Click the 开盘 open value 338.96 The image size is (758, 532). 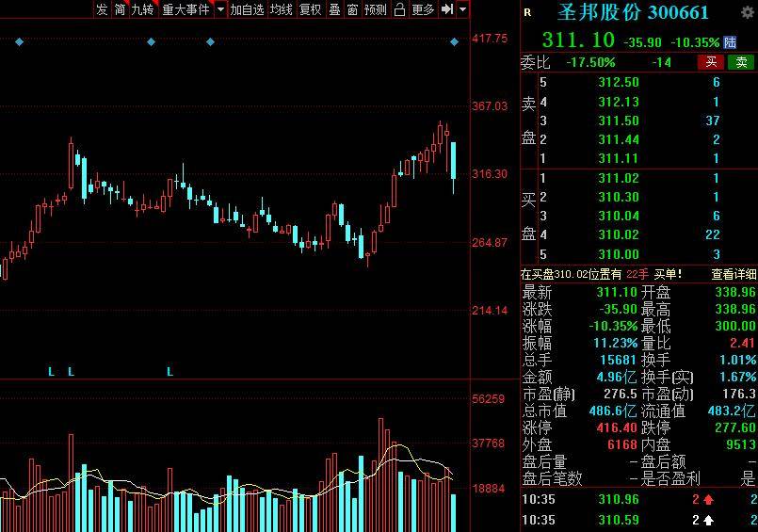(x=735, y=292)
